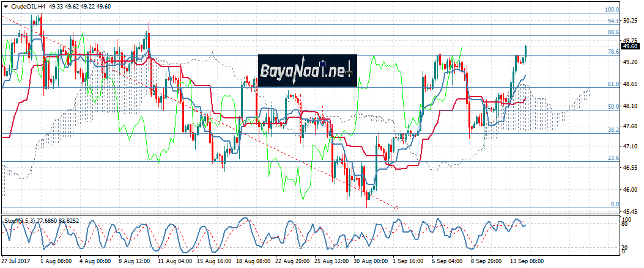This screenshot has width=644, height=268.
Task: Click the stochastic 80 level marker
Action: tap(625, 225)
